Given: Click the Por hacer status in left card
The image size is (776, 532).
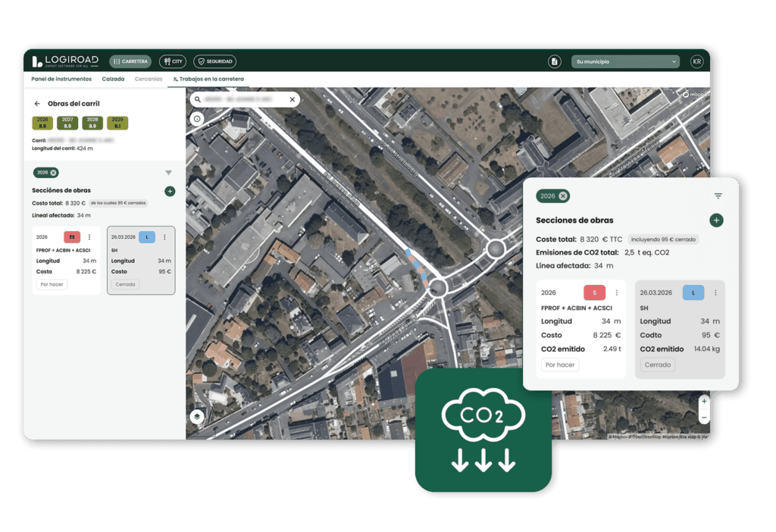Looking at the screenshot, I should [x=52, y=284].
